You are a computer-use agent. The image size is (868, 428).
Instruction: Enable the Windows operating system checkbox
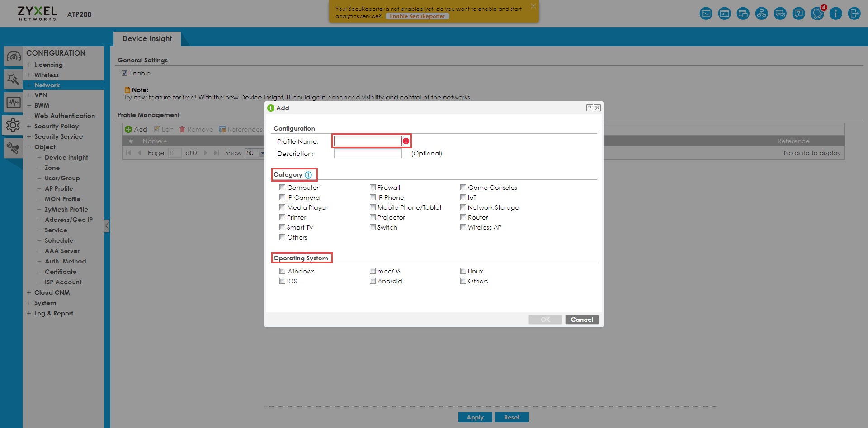(x=282, y=271)
